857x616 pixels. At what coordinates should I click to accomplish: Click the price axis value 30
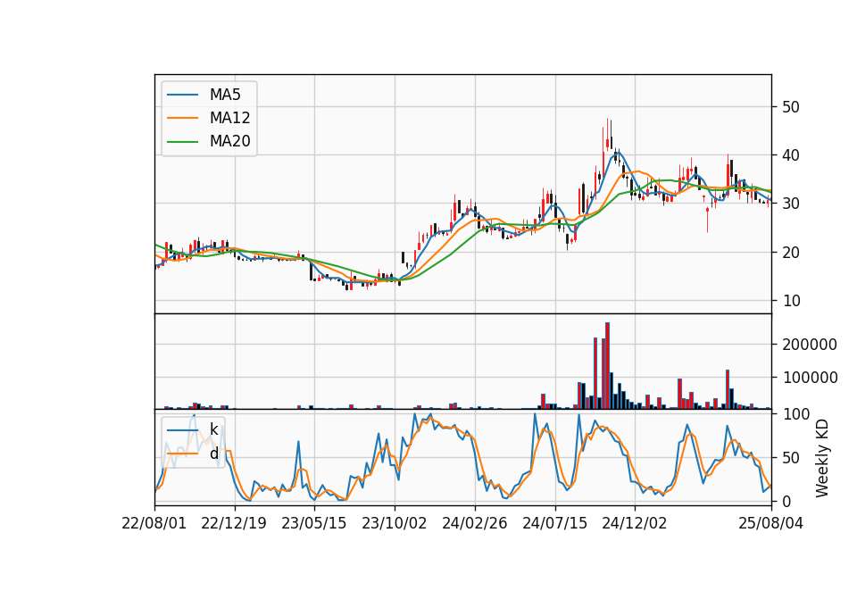(791, 204)
